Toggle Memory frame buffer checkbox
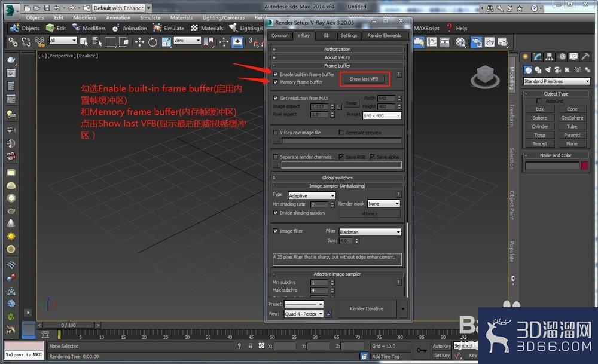The height and width of the screenshot is (364, 598). (276, 82)
